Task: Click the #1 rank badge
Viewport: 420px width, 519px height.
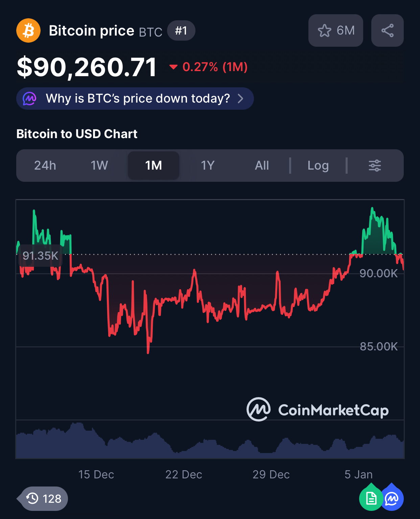Action: [x=181, y=30]
